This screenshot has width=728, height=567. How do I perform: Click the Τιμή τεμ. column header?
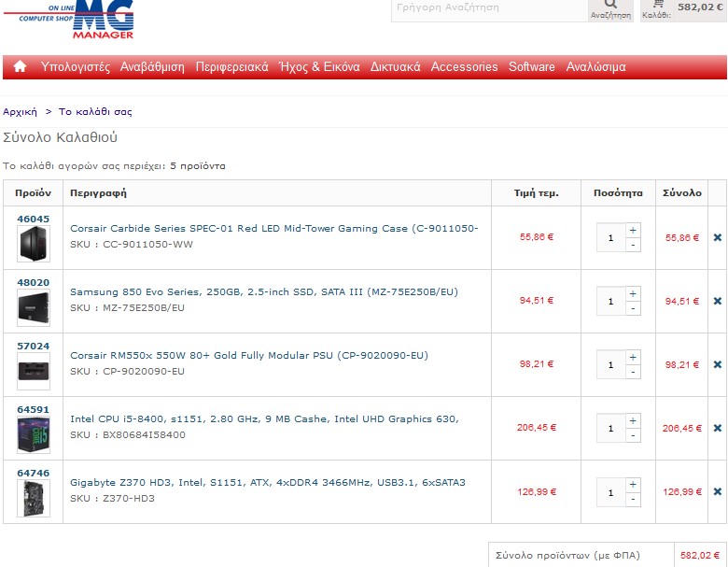[x=537, y=192]
